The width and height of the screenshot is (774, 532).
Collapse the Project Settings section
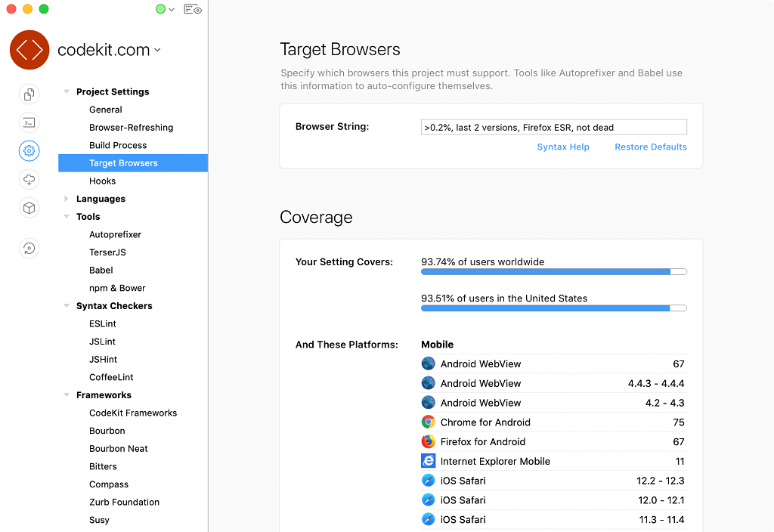[67, 91]
